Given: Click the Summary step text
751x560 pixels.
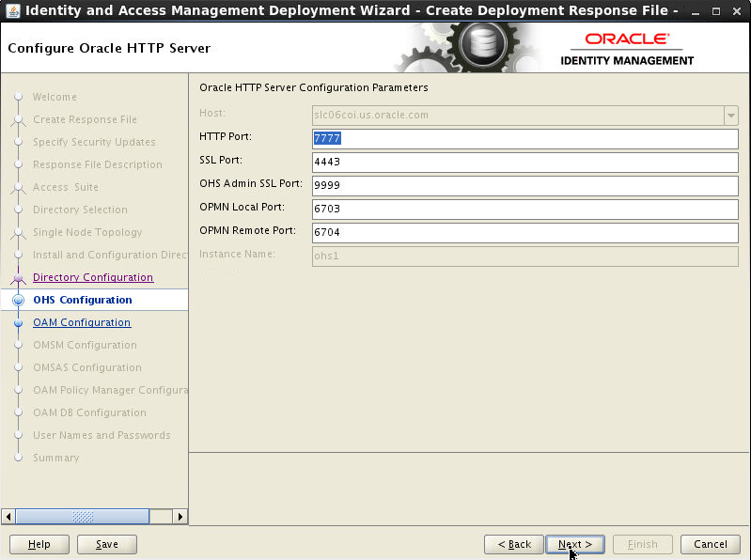Looking at the screenshot, I should pos(55,457).
